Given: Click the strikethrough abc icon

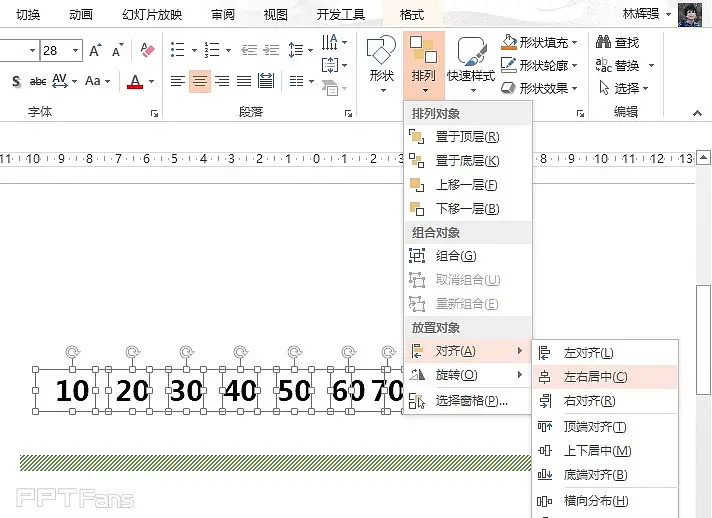Looking at the screenshot, I should point(38,81).
